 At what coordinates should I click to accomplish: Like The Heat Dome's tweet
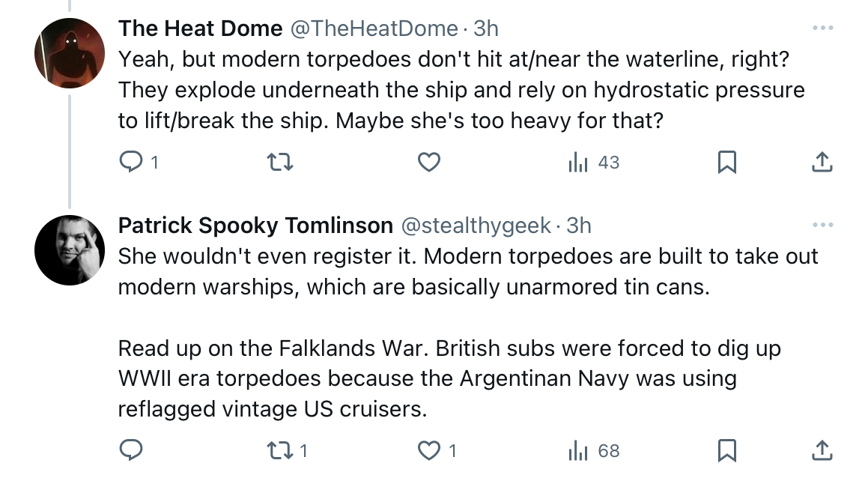(429, 163)
